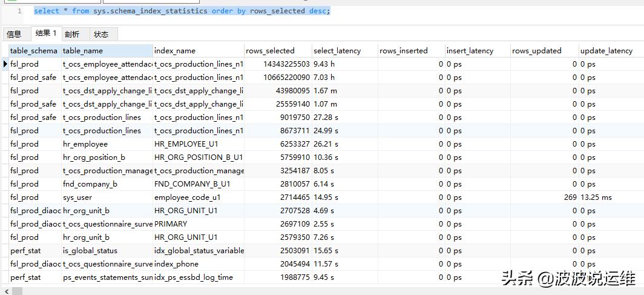The image size is (644, 295).
Task: Select cell 10665220090 in rows_selected
Action: coord(278,78)
